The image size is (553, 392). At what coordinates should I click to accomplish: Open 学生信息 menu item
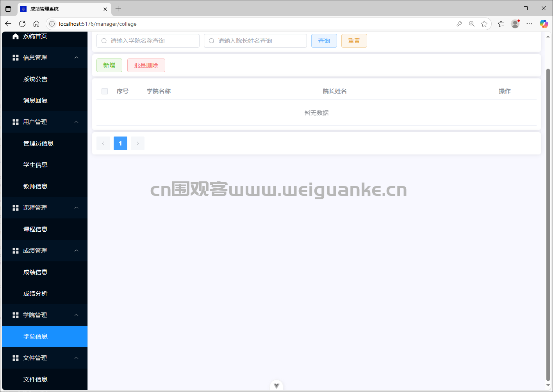(x=45, y=165)
